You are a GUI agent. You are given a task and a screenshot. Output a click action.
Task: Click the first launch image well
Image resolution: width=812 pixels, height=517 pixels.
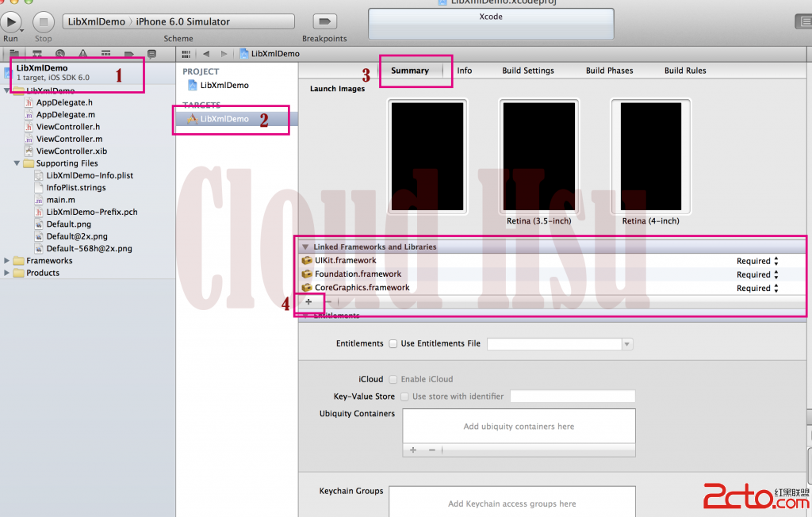(x=427, y=156)
